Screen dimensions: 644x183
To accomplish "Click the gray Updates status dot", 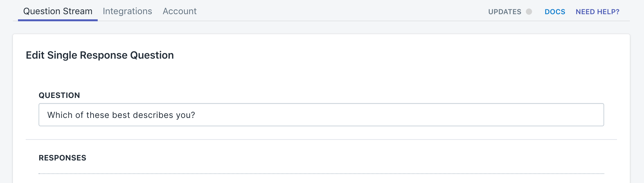I will click(529, 12).
